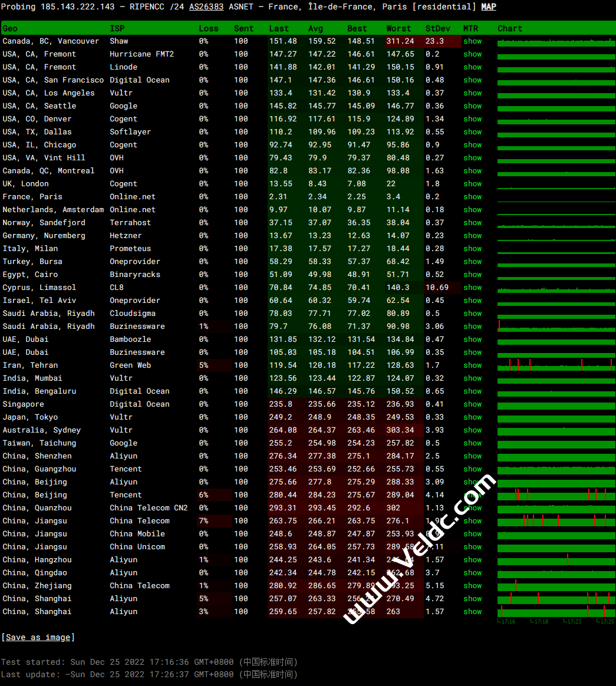
Task: Show MTR for Dallas Softlayer row
Action: point(473,132)
